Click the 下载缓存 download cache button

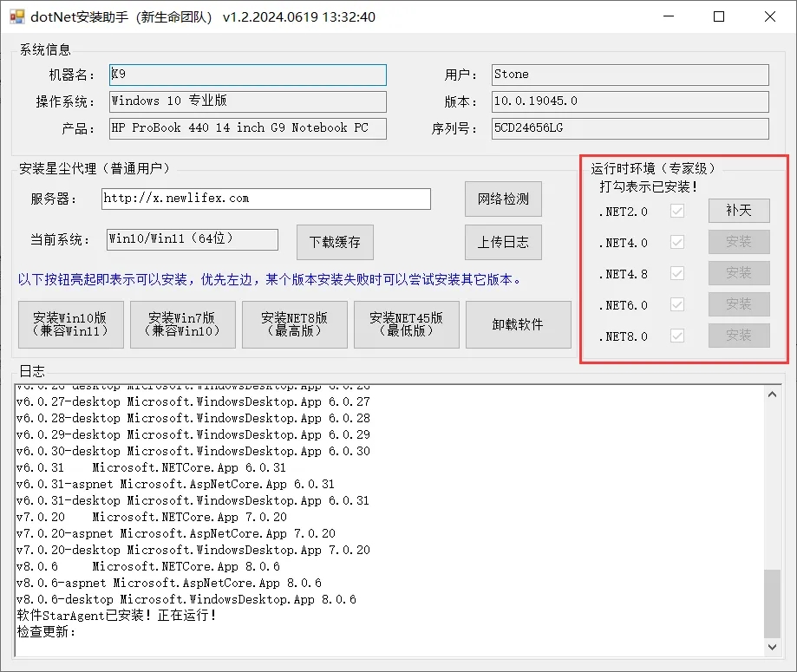tap(335, 242)
